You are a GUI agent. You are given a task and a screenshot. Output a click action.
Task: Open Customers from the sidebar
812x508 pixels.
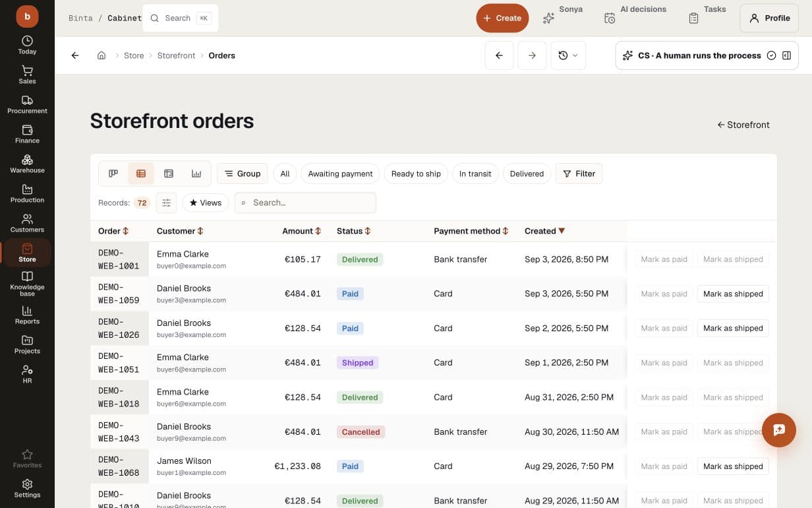27,223
